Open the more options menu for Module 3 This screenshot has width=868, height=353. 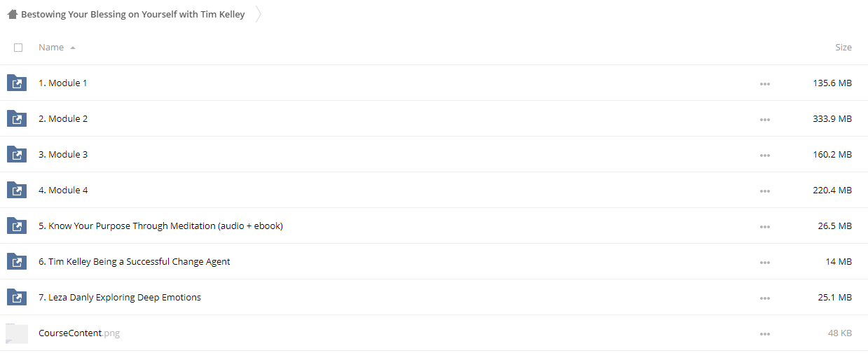[764, 155]
